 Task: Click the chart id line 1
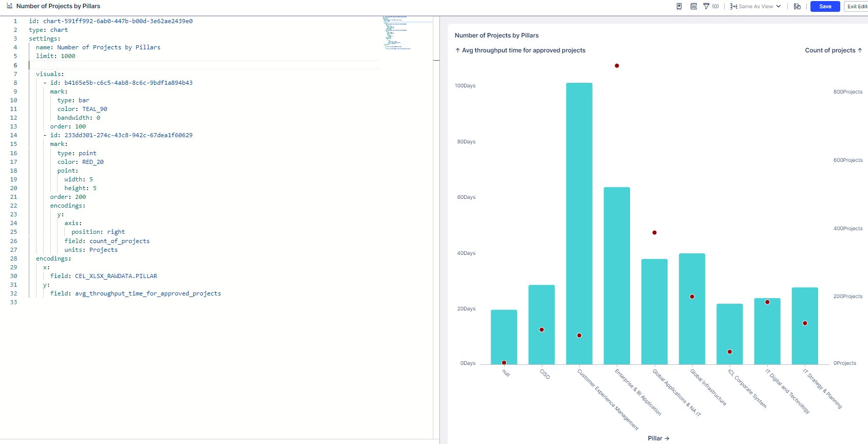110,21
